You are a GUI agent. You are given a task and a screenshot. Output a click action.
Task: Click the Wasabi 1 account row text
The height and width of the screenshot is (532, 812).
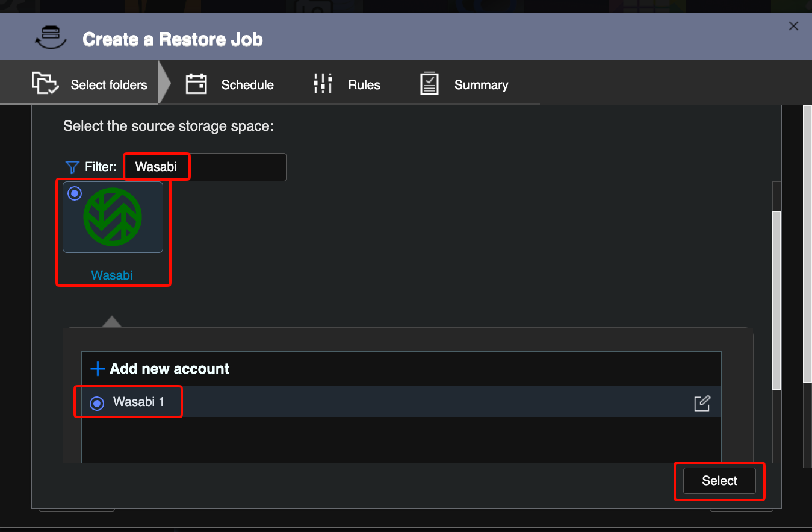(x=138, y=402)
